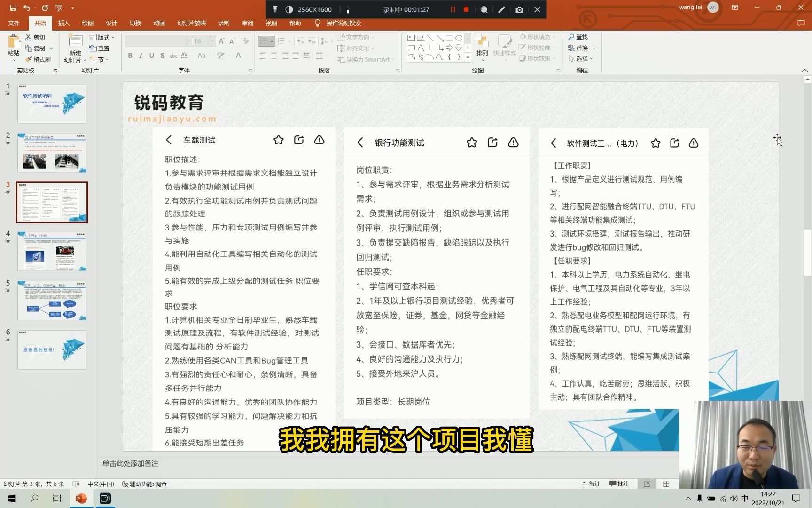
Task: Select the Rectangle shape in shapes gallery
Action: pyautogui.click(x=449, y=38)
